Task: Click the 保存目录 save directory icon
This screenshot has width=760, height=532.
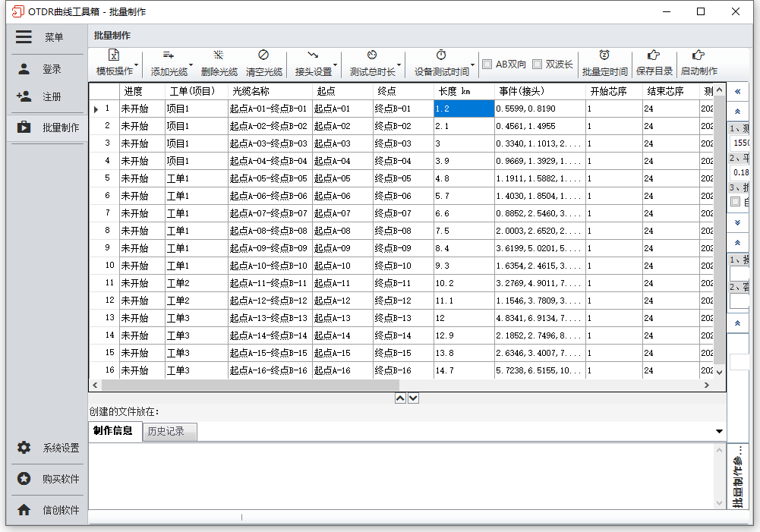Action: [x=654, y=55]
